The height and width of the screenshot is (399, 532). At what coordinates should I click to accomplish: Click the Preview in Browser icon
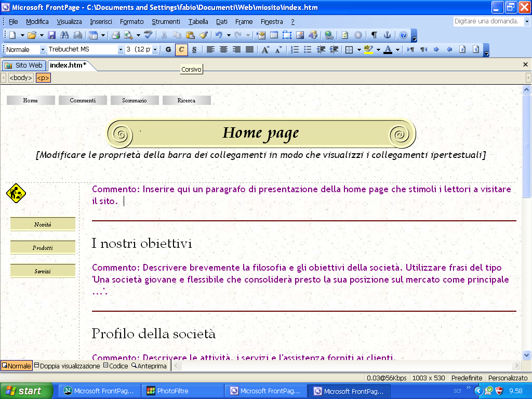[x=129, y=35]
